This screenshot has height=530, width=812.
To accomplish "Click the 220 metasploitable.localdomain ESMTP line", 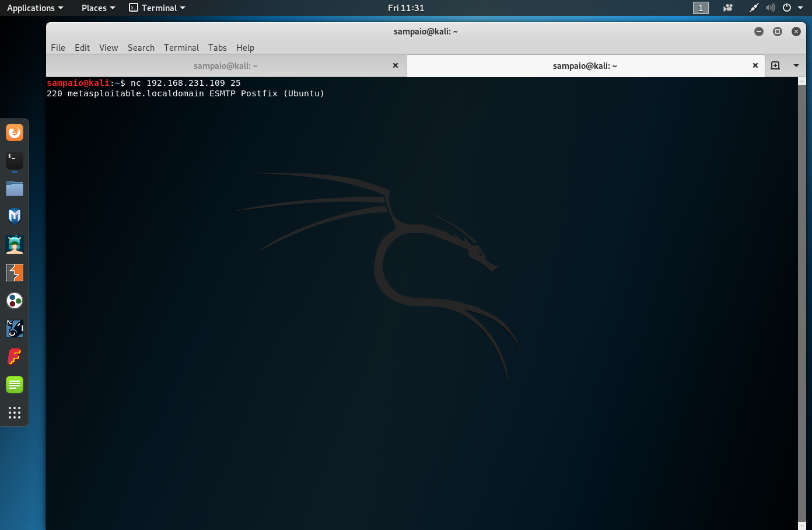I will [x=185, y=93].
